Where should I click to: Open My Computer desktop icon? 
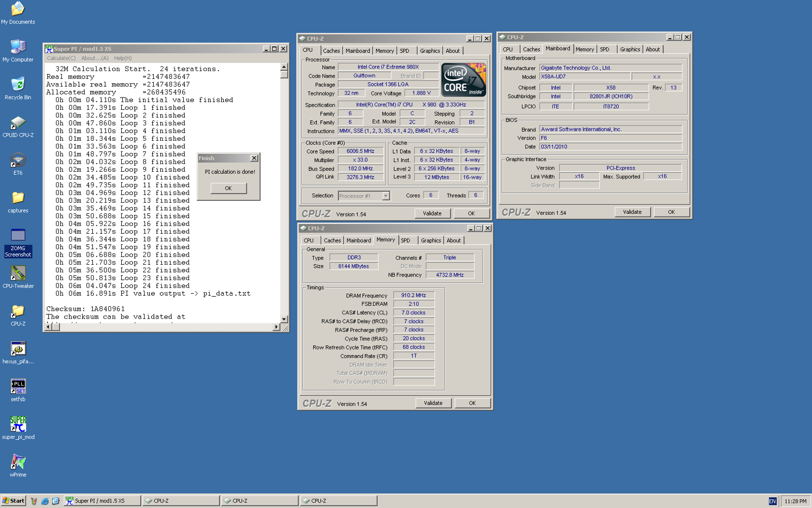18,50
